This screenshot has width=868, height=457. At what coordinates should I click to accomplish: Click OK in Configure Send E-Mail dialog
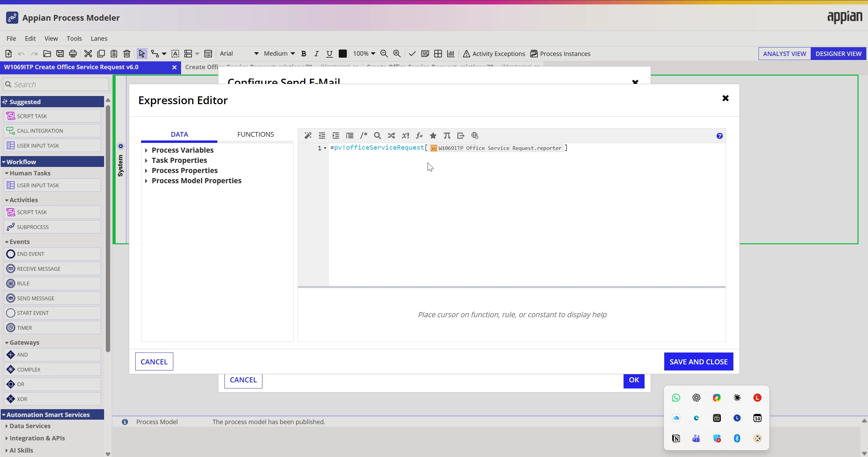coord(634,380)
